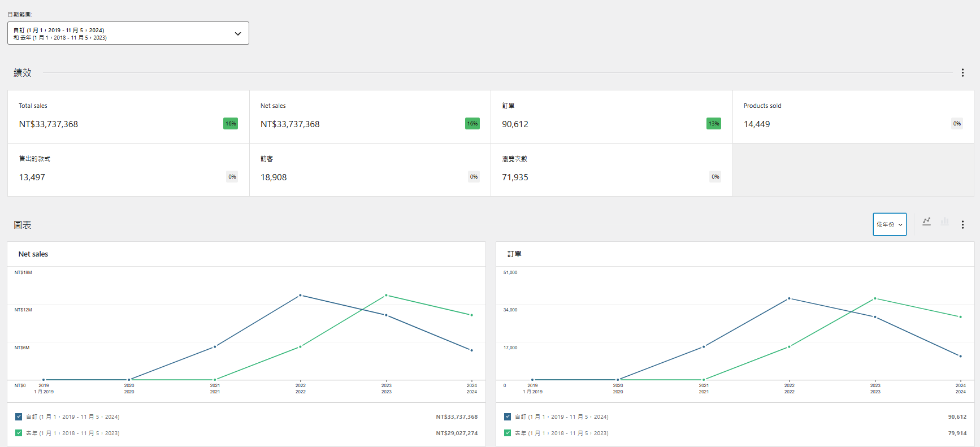
Task: Open the Net sales summary card
Action: (x=370, y=117)
